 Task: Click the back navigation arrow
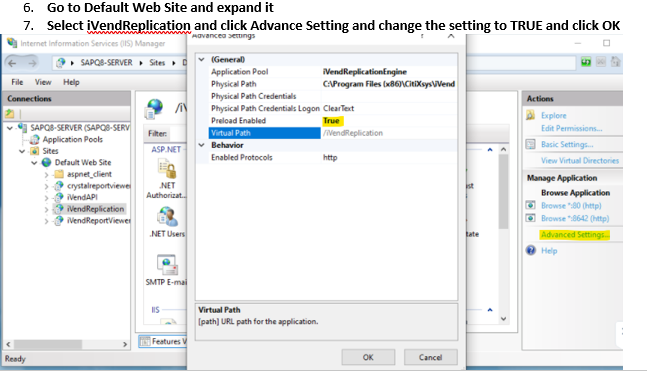coord(12,63)
